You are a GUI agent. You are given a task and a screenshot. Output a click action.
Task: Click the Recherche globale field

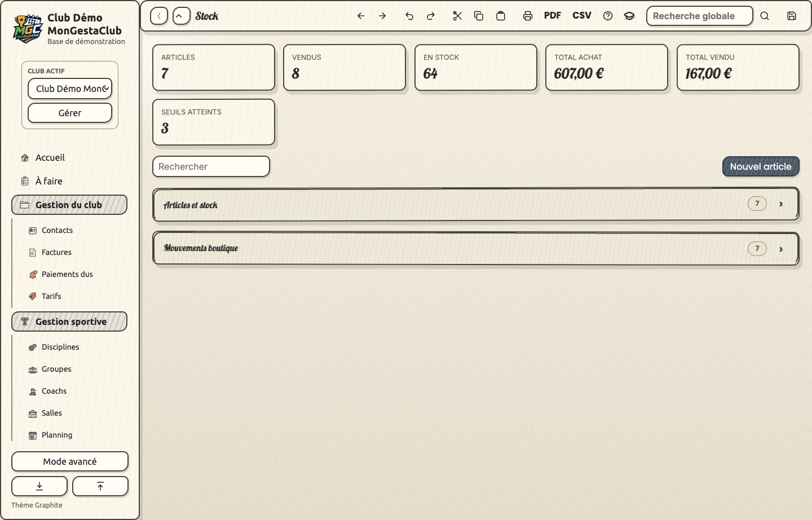point(699,16)
